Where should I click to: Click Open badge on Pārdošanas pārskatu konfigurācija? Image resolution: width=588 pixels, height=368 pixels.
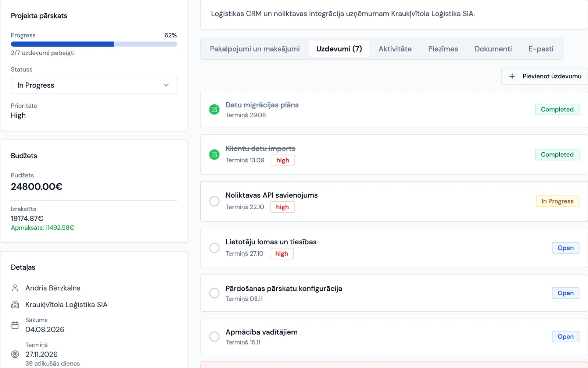point(566,293)
